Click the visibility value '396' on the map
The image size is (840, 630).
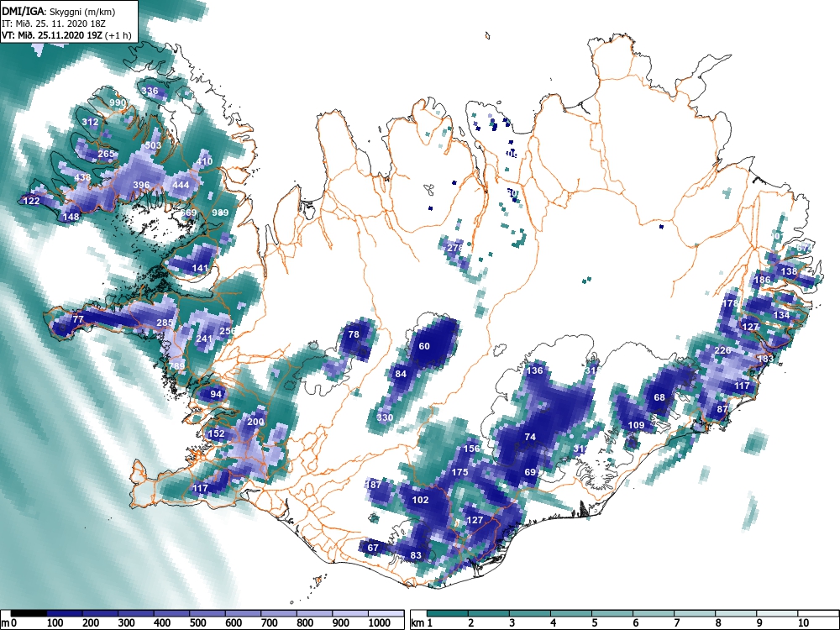pos(141,185)
